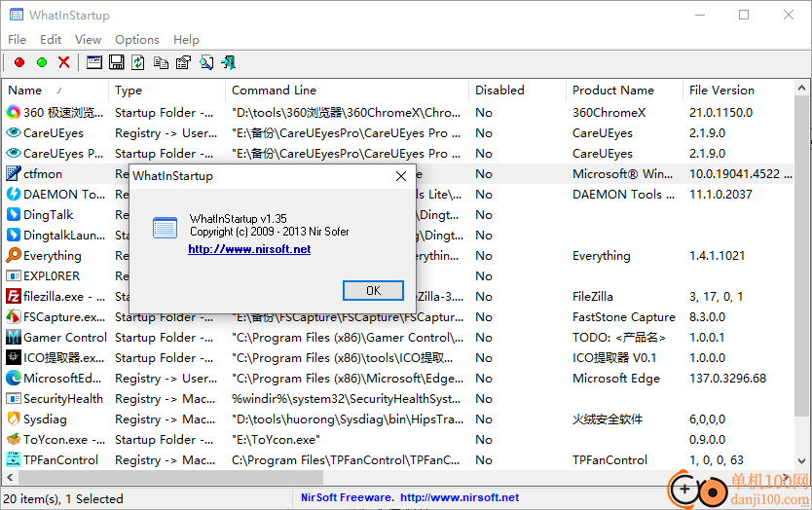Click the vertical scrollbar down arrow
This screenshot has width=812, height=510.
pyautogui.click(x=801, y=460)
